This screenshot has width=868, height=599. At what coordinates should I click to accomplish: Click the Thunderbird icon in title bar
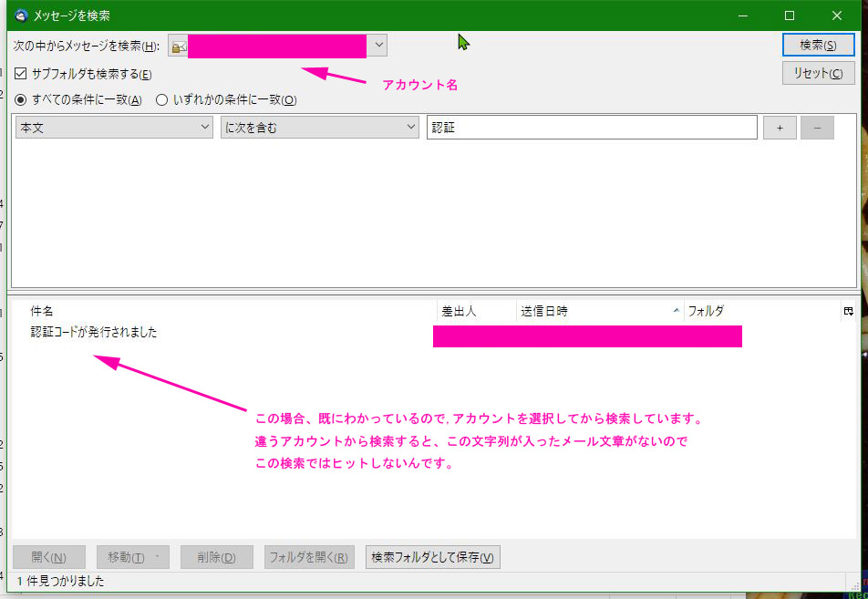21,15
